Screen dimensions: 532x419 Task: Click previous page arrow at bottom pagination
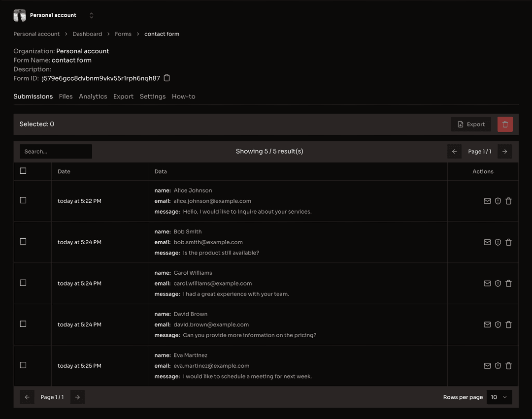coord(27,397)
